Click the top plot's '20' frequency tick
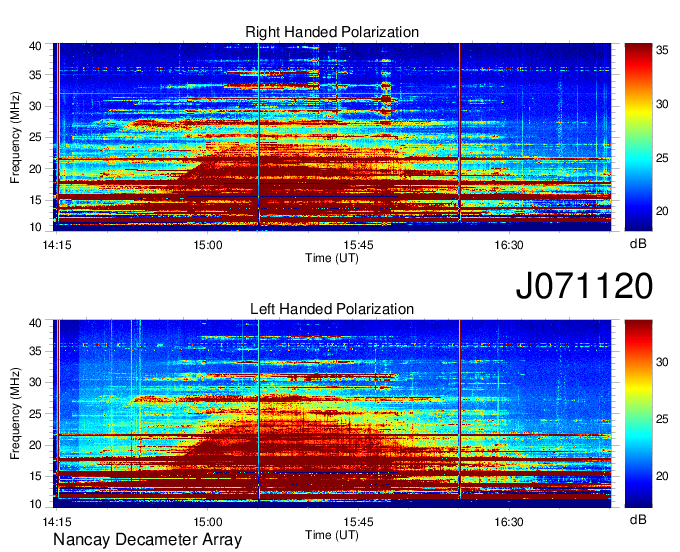 pos(35,169)
